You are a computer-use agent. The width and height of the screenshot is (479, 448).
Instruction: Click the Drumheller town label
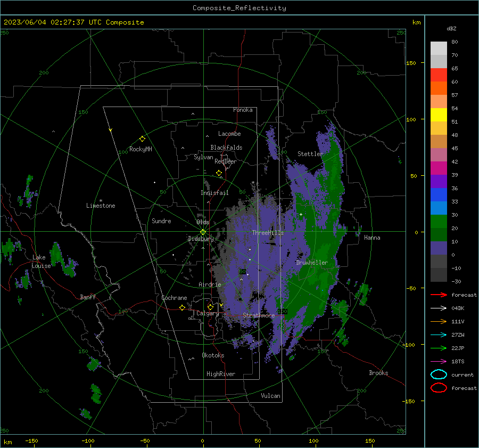(312, 263)
